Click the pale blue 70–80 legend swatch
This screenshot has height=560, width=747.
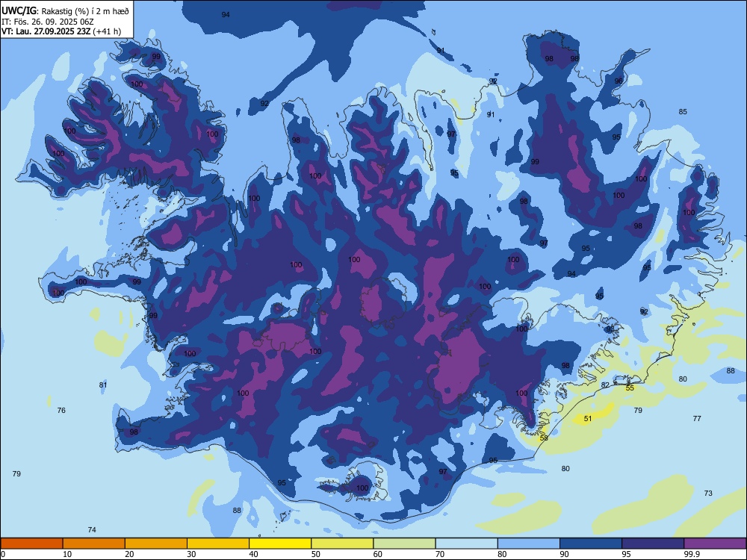pyautogui.click(x=466, y=544)
